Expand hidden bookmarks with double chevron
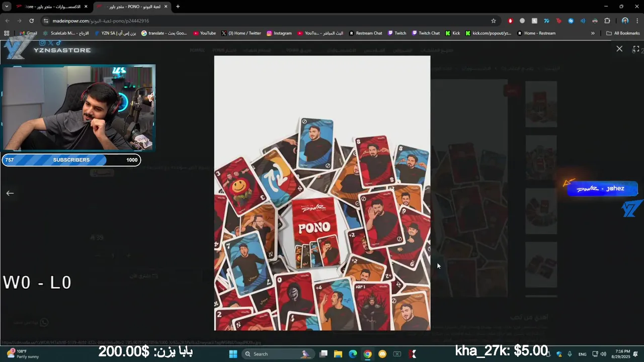 coord(593,33)
